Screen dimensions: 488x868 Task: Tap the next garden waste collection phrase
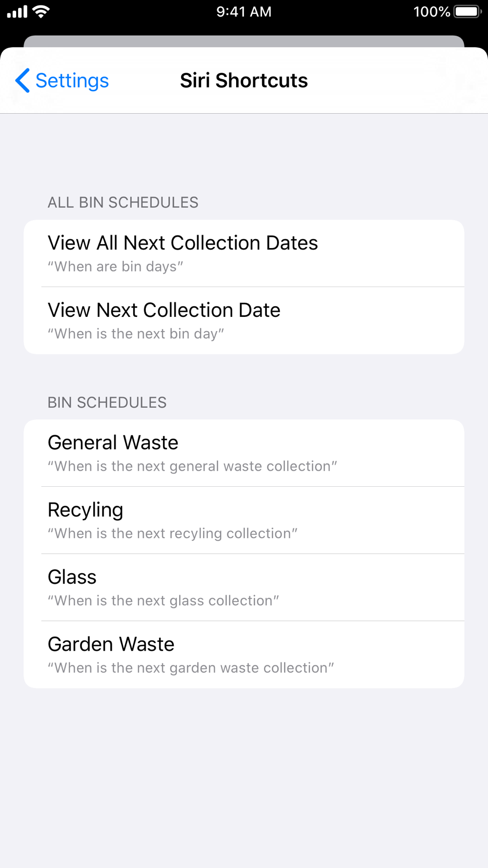click(x=191, y=668)
